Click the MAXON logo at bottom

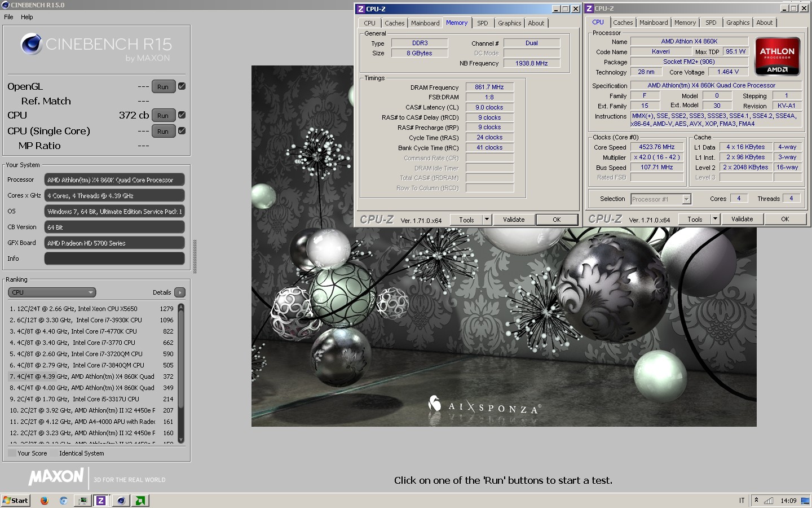tap(56, 477)
